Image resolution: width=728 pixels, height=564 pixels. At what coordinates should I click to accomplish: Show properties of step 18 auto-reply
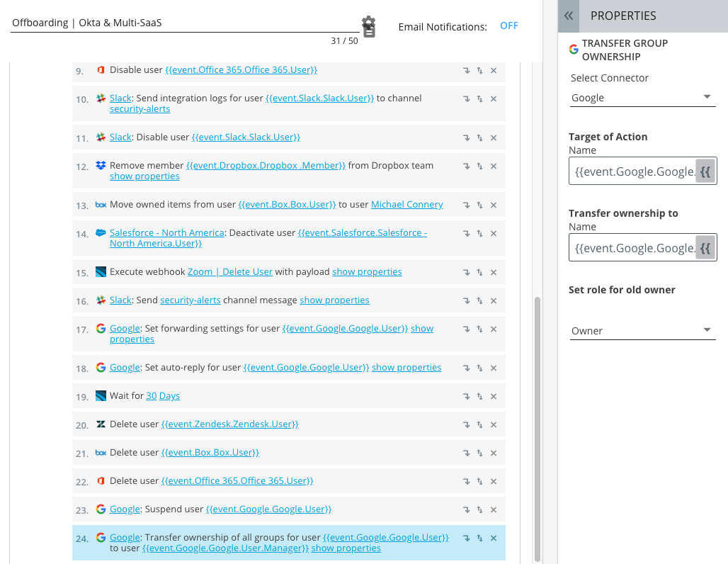coord(406,368)
